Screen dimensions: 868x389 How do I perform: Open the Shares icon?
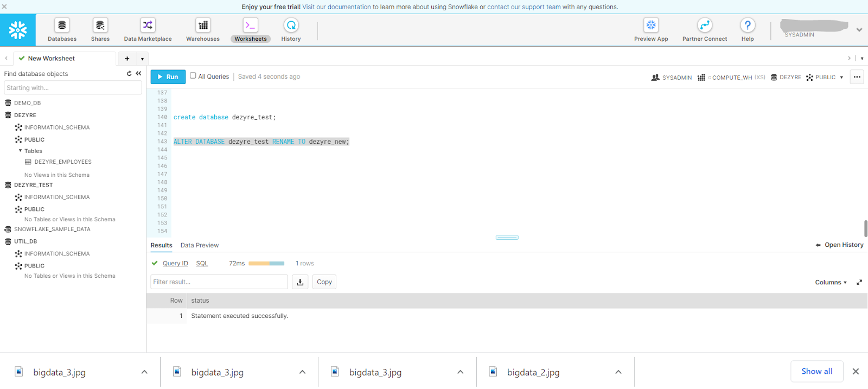pyautogui.click(x=100, y=25)
